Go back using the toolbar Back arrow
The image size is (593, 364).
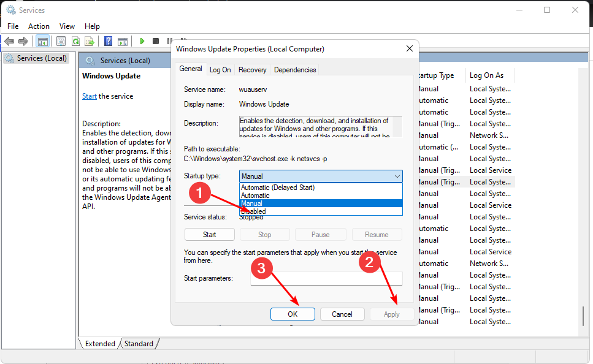(9, 41)
